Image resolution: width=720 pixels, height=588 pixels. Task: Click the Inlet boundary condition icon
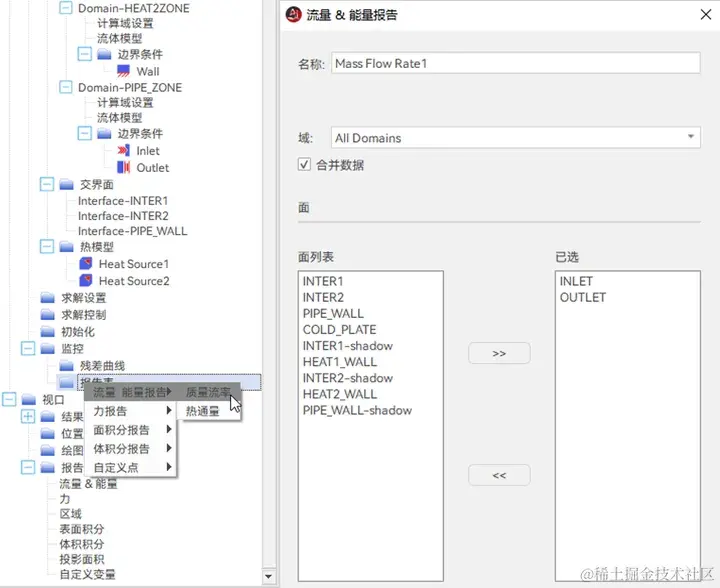pyautogui.click(x=123, y=151)
